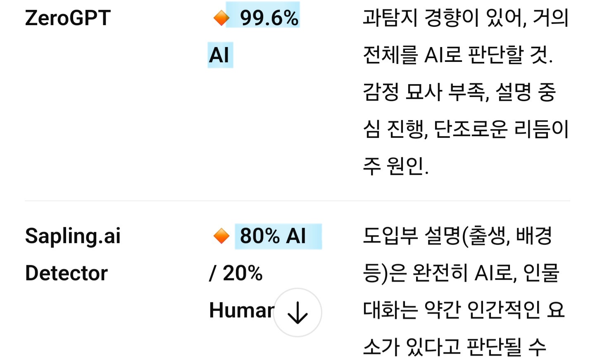Tap the scroll-down arrow button
The width and height of the screenshot is (595, 364).
[x=297, y=312]
